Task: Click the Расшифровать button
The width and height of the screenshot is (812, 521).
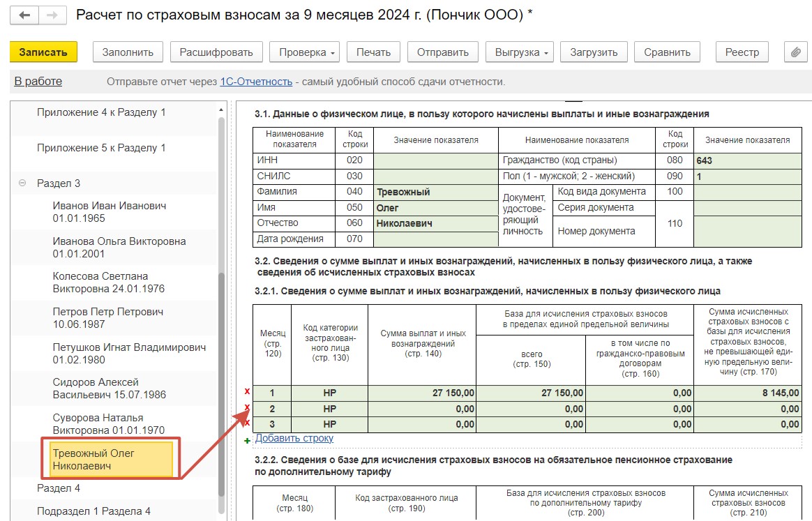Action: coord(216,52)
